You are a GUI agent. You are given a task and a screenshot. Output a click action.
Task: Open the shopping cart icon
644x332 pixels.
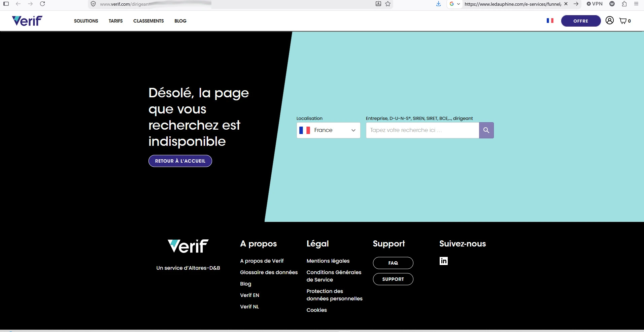(623, 21)
